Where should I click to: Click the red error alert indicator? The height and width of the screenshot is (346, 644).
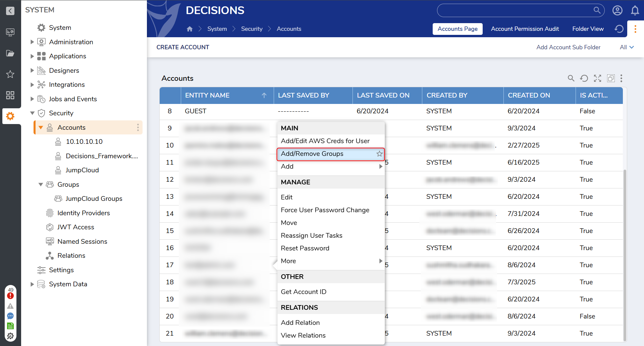point(10,296)
